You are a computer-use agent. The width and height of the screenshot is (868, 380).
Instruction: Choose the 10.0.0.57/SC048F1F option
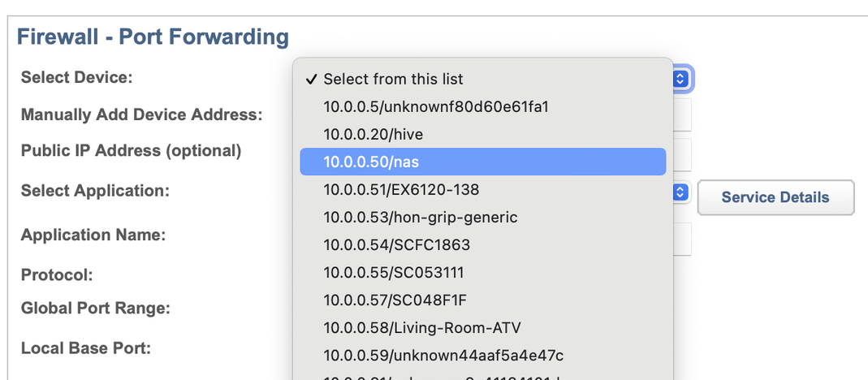coord(482,300)
